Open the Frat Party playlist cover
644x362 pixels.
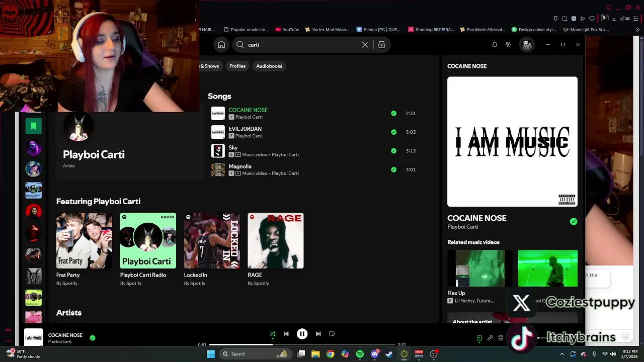(84, 240)
